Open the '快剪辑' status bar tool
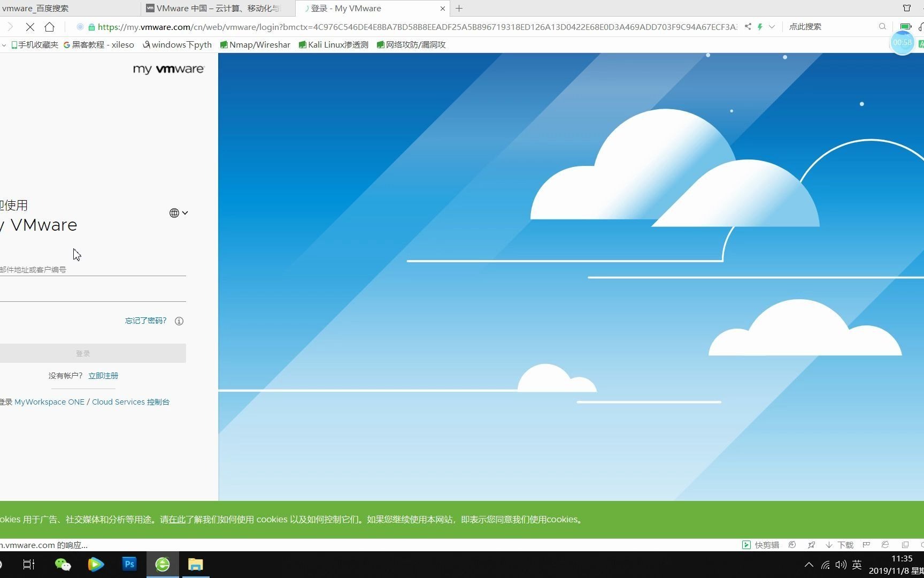Viewport: 924px width, 578px height. (x=760, y=545)
